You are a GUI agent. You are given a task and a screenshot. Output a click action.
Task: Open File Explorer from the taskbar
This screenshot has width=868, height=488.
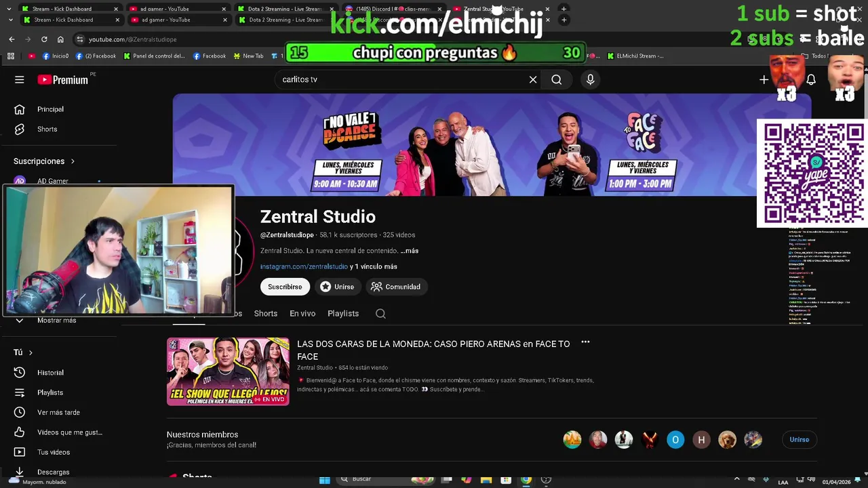486,480
